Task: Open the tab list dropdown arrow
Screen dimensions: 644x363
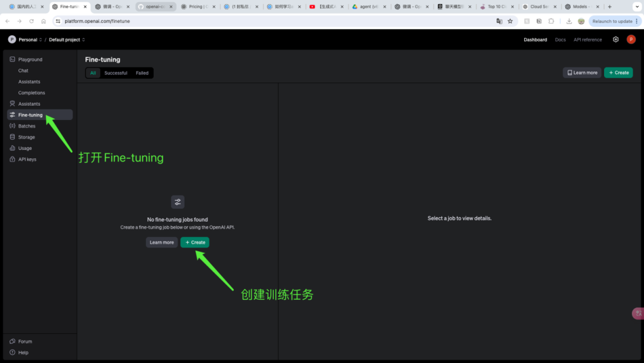Action: 637,7
